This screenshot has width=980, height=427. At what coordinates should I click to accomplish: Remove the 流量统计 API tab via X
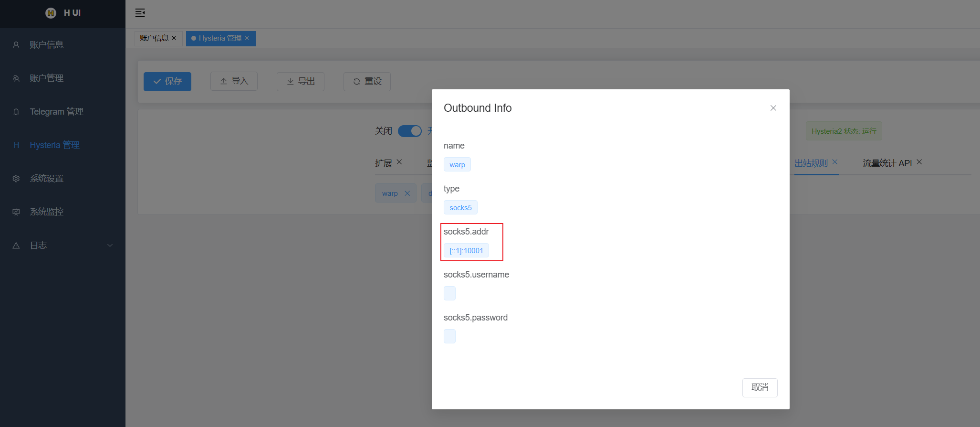point(919,162)
